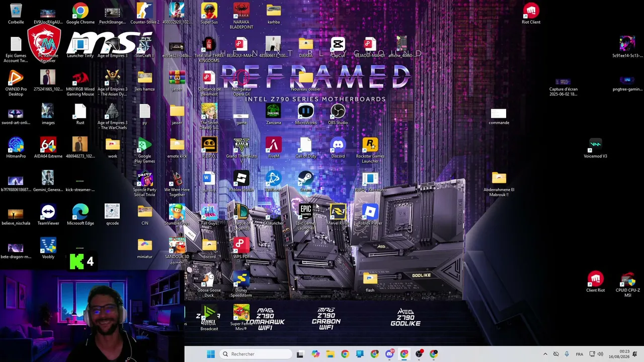Select the Voicemod V3 shortcut
This screenshot has width=644, height=362.
595,148
